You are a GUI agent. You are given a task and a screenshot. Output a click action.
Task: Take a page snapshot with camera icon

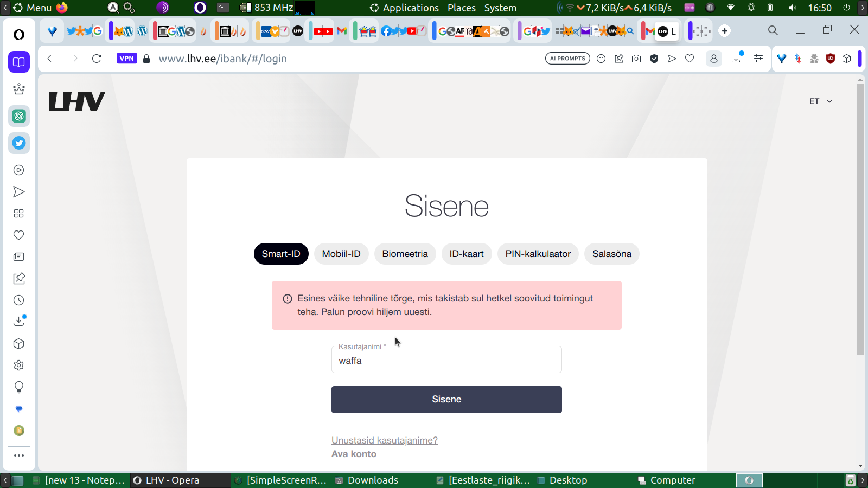click(636, 59)
